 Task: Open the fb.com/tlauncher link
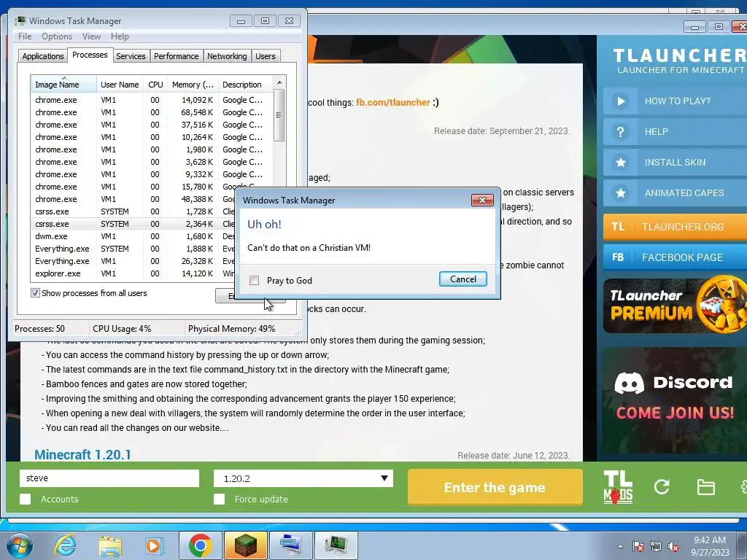(393, 102)
